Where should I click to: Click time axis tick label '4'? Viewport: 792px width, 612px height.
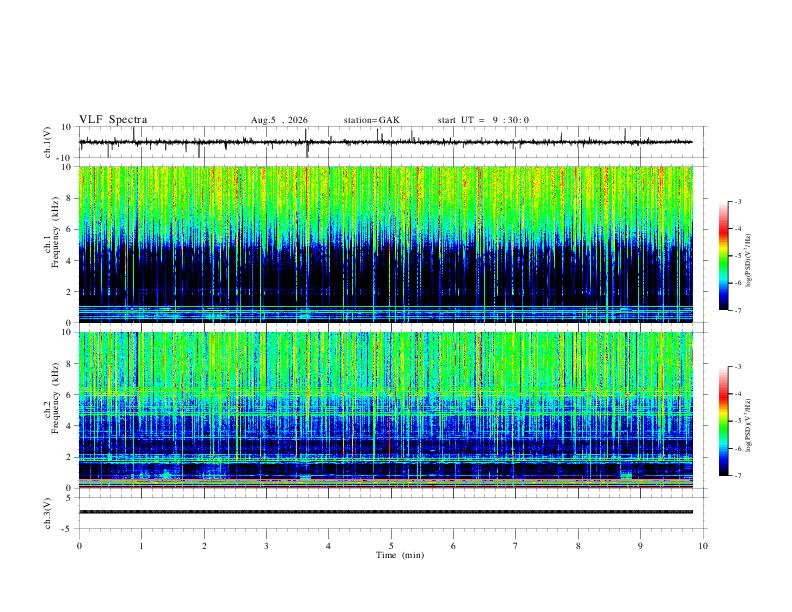(329, 546)
